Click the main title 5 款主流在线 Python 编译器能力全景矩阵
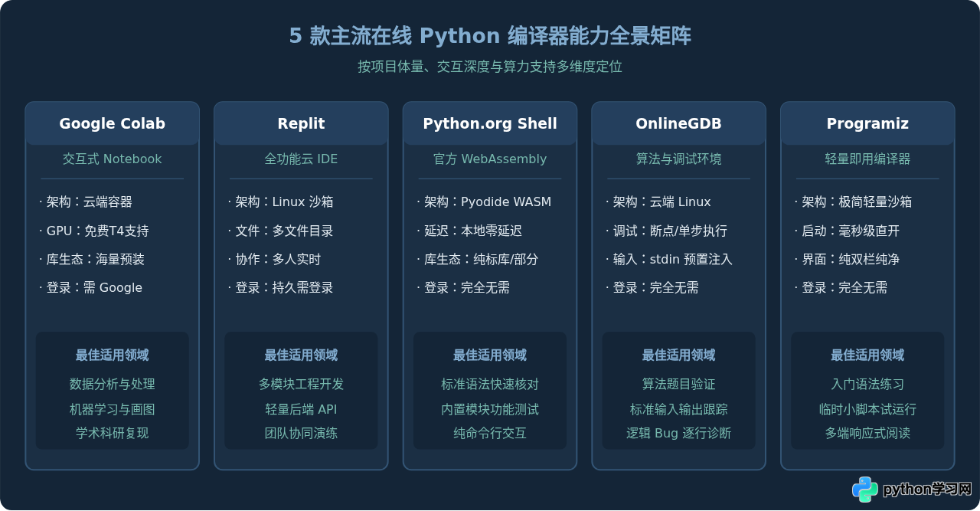The width and height of the screenshot is (980, 511). click(x=490, y=36)
